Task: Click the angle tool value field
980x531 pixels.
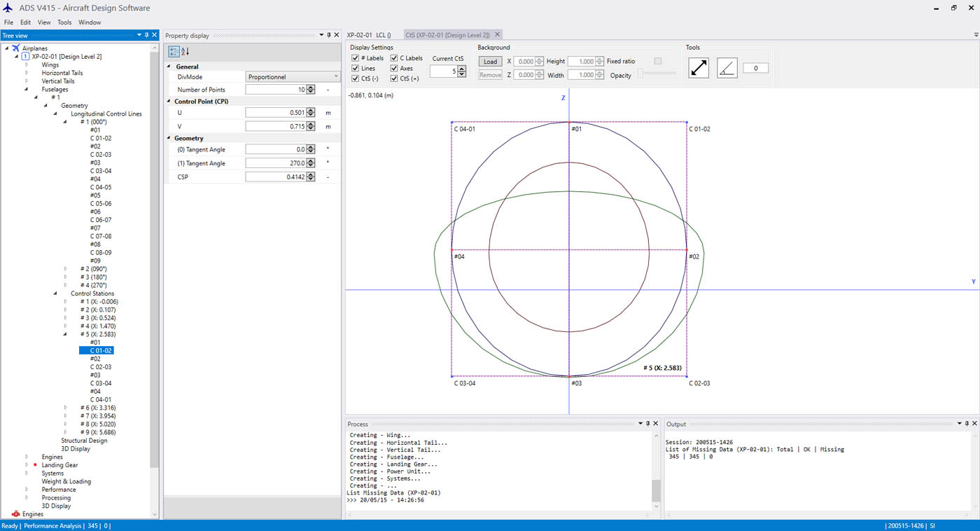Action: (756, 68)
